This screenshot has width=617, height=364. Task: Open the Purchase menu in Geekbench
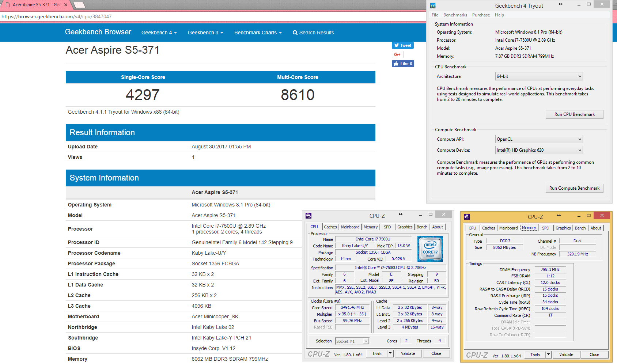[481, 15]
